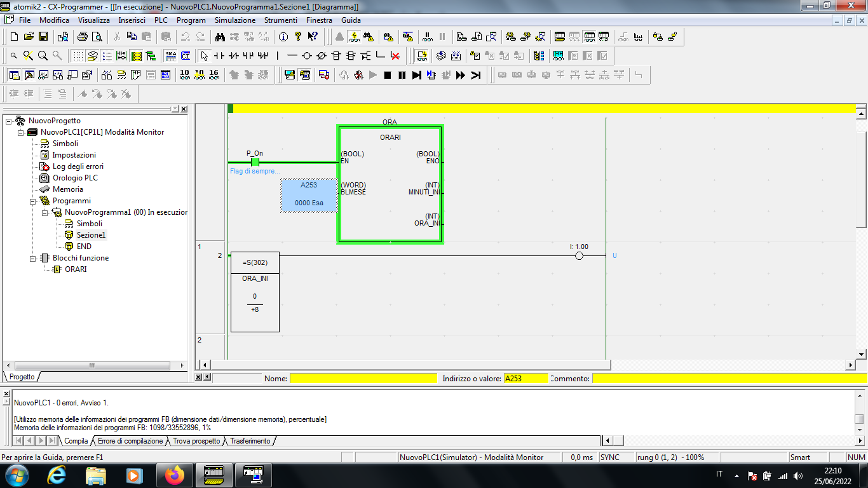Click the new coil circle tool

coord(307,56)
